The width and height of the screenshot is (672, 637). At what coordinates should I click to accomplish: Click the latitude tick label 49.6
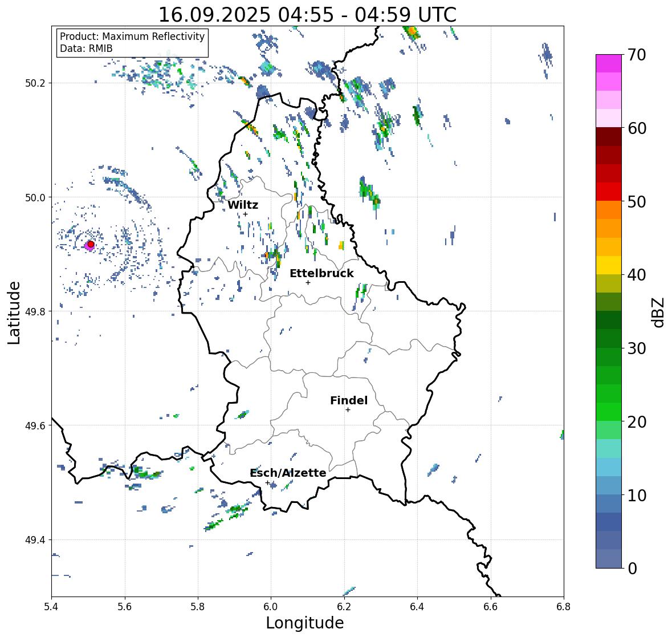[x=36, y=425]
